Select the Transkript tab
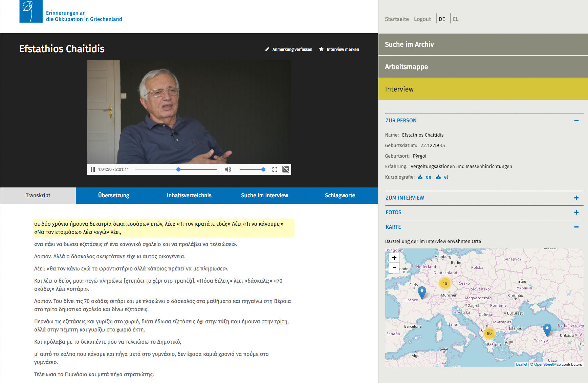The height and width of the screenshot is (383, 588). (38, 196)
